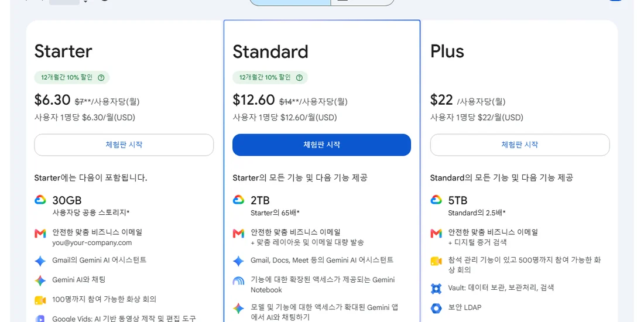
Task: Click the Meet camera icon beside 500명까지 참여
Action: [x=436, y=261]
